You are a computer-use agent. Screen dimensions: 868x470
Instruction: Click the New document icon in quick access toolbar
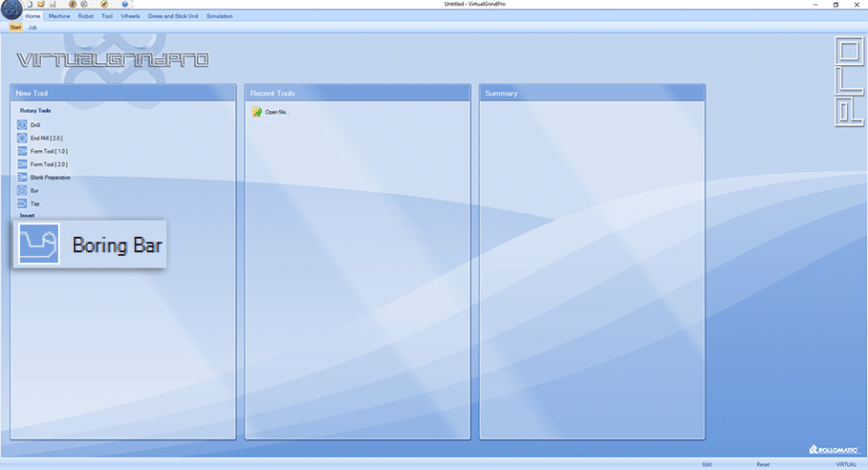point(30,4)
